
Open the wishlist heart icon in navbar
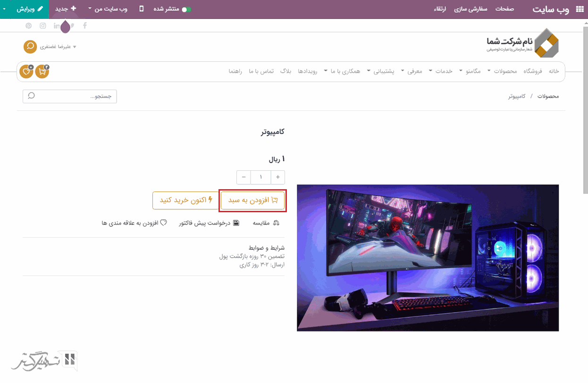[26, 72]
